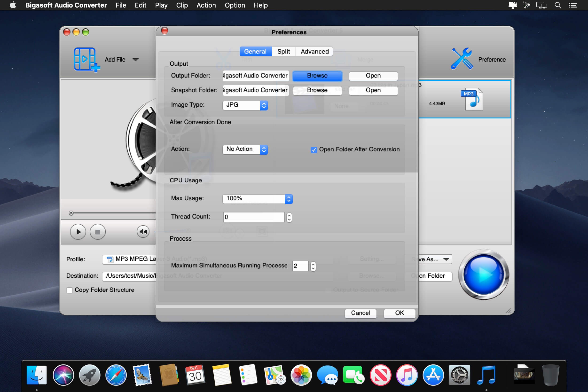
Task: Mute audio with the speaker icon
Action: (x=143, y=232)
